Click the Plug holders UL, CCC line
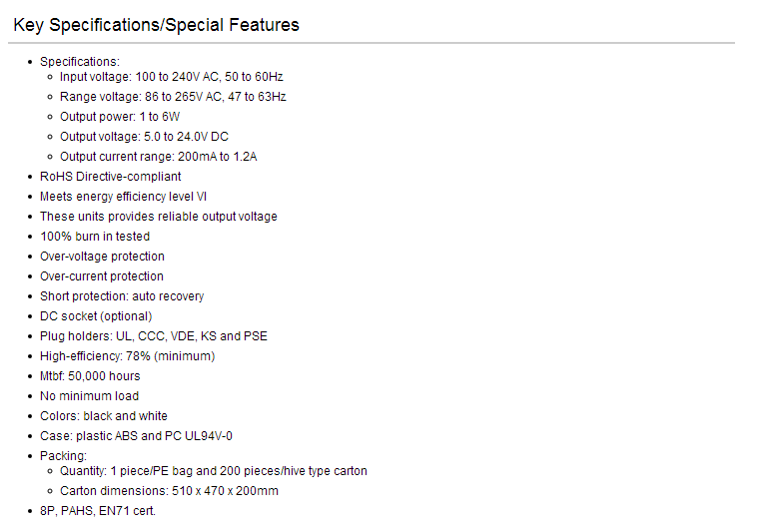Screen dimensions: 767x532 [x=154, y=336]
